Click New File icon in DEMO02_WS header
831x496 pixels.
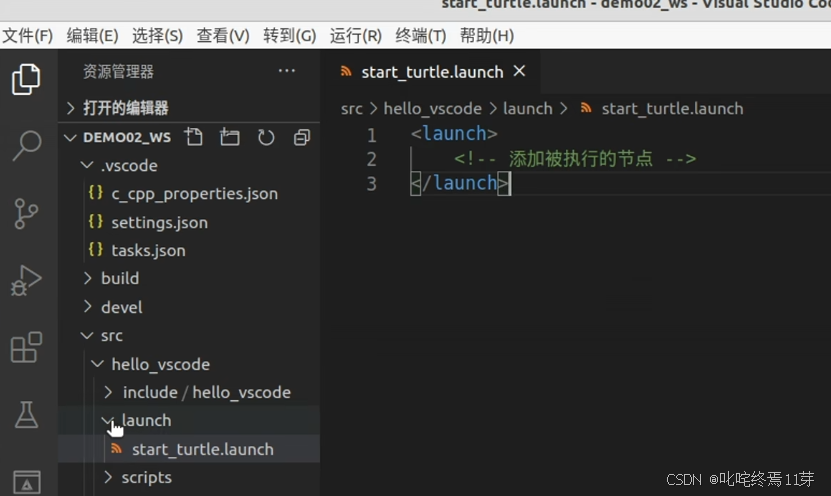pyautogui.click(x=193, y=137)
